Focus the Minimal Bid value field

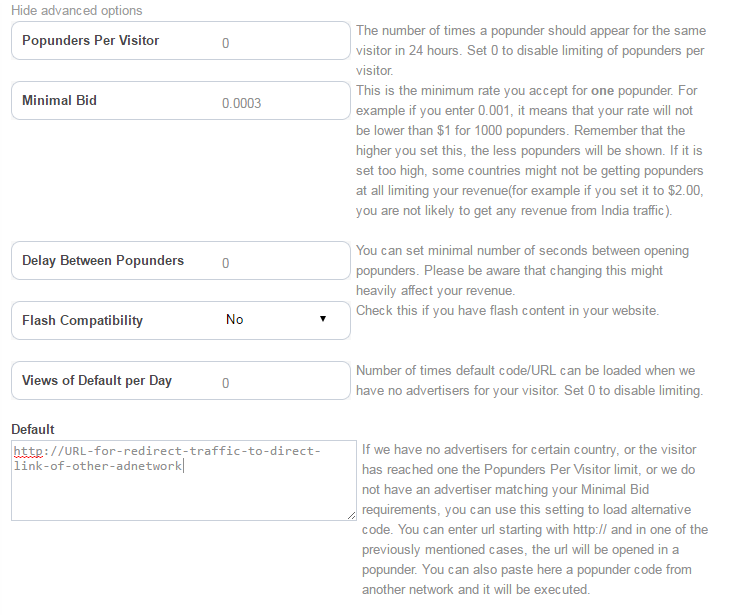point(270,102)
